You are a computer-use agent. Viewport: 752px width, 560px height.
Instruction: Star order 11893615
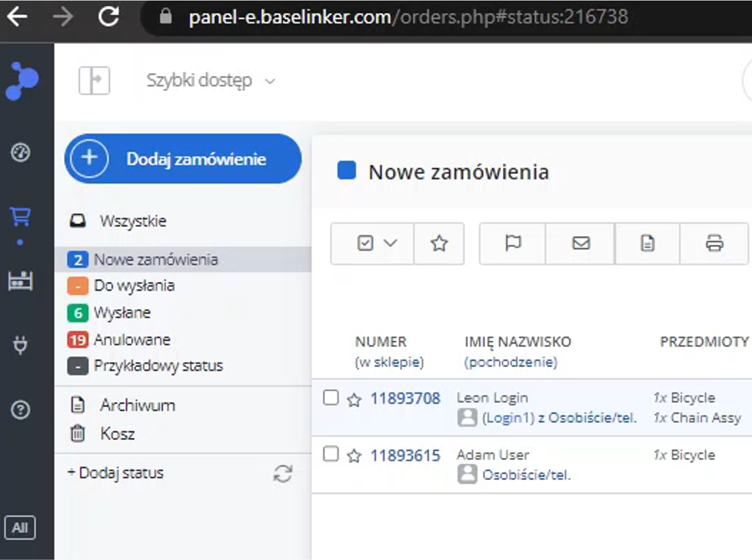coord(354,456)
